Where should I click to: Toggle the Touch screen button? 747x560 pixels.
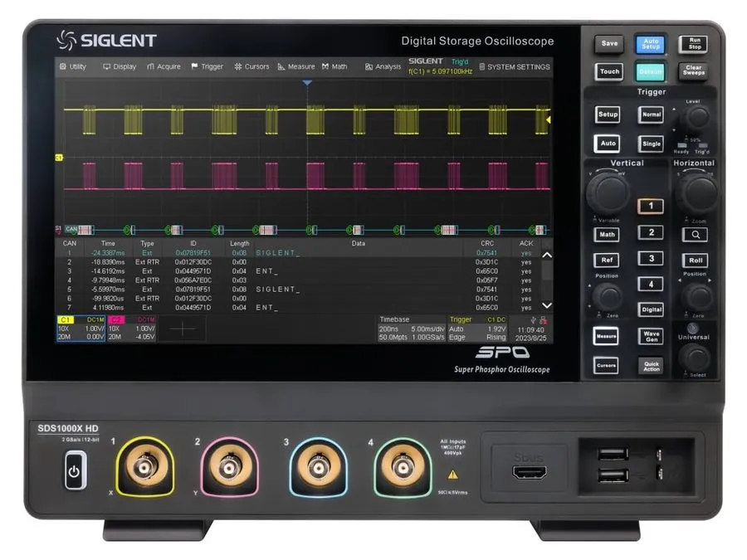point(609,71)
